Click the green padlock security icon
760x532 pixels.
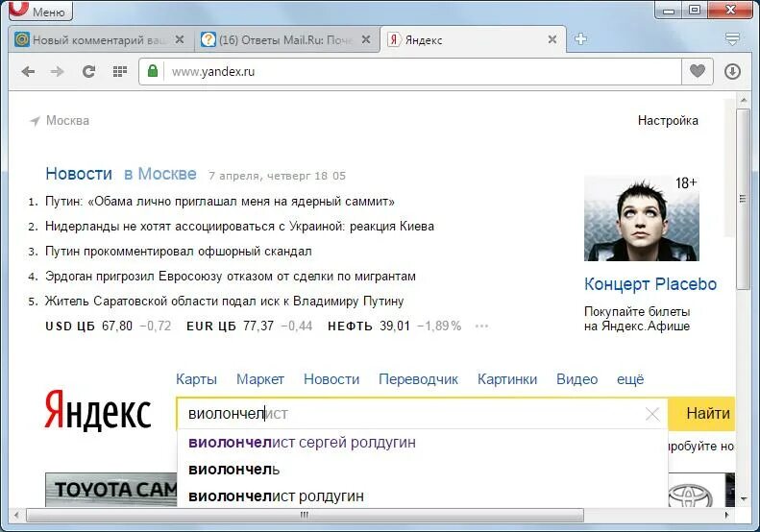tap(153, 71)
